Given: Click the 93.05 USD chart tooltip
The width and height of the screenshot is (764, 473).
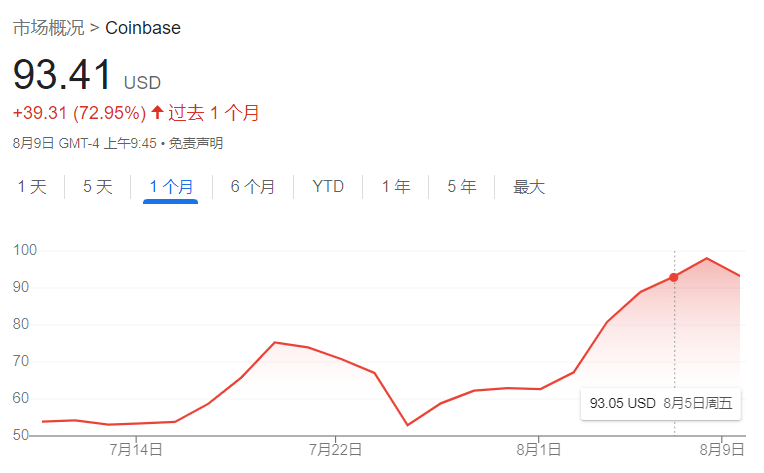Looking at the screenshot, I should [x=661, y=403].
